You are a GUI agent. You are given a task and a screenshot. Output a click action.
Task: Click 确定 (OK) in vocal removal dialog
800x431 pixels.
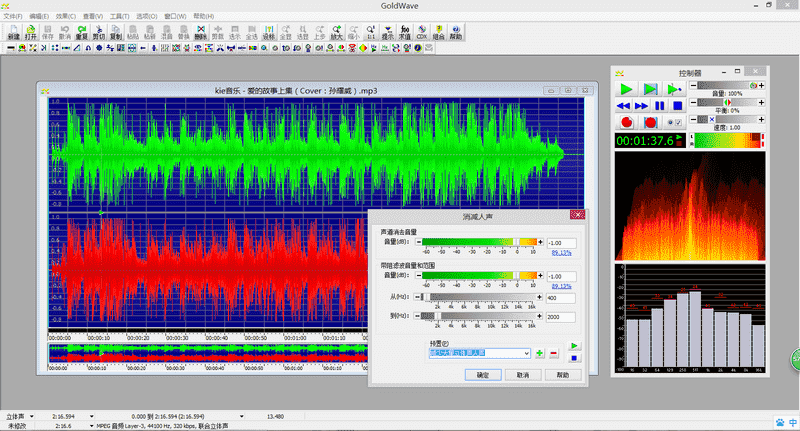tap(483, 375)
